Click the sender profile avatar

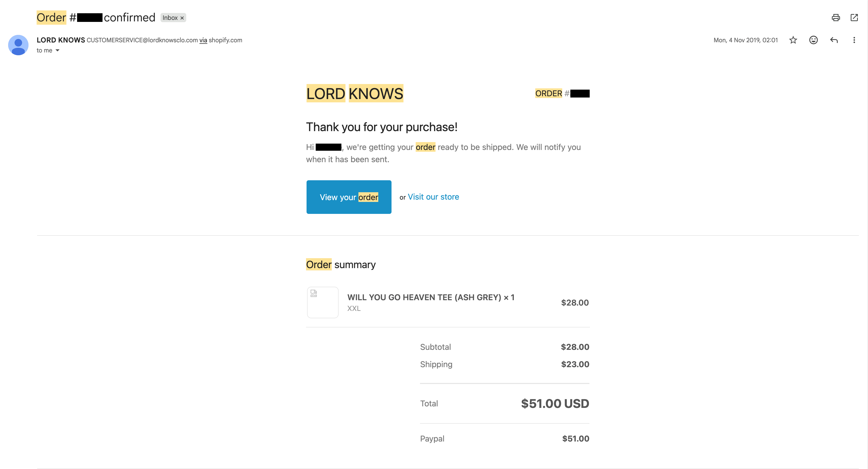(x=18, y=45)
